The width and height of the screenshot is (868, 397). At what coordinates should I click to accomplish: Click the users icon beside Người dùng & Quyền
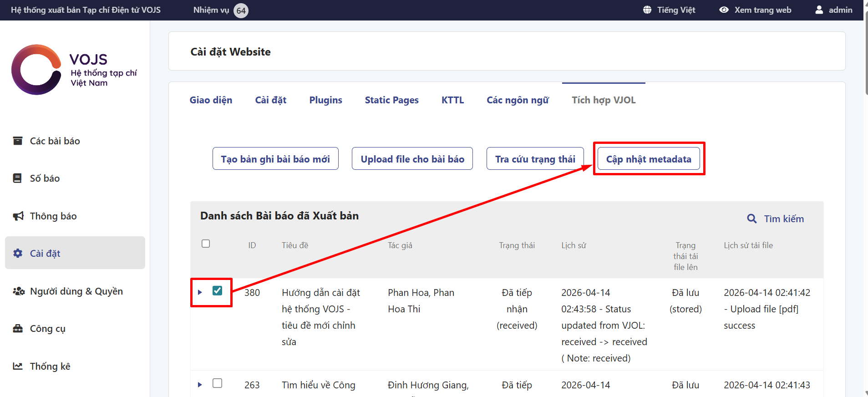[x=19, y=291]
